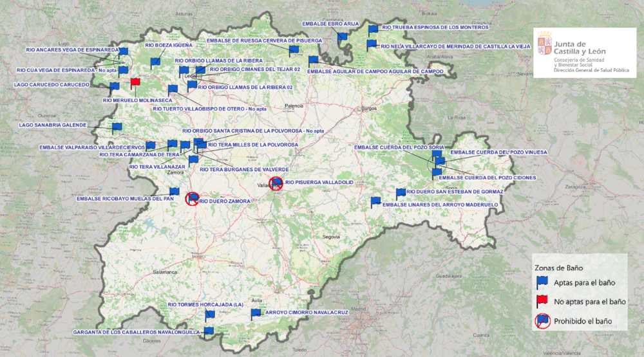Select the Rio Duero San Esteban de Gormaz flag
Image resolution: width=644 pixels, height=357 pixels.
coord(401,194)
